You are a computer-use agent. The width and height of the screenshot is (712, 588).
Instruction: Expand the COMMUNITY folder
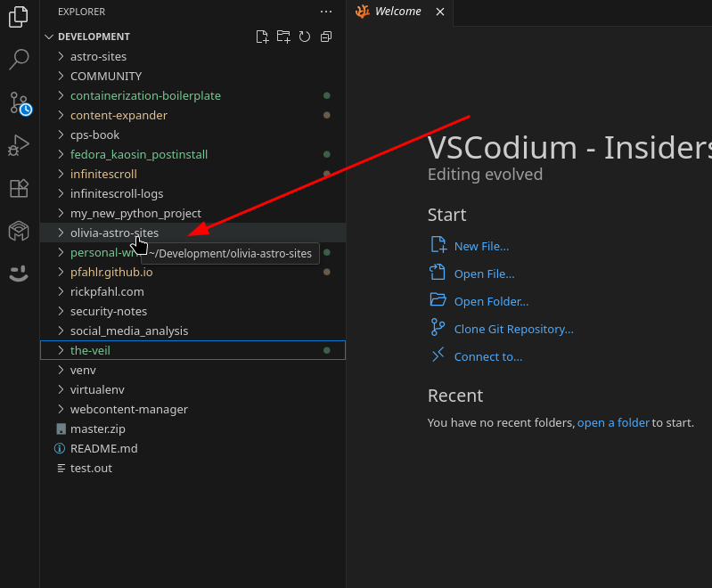[193, 77]
